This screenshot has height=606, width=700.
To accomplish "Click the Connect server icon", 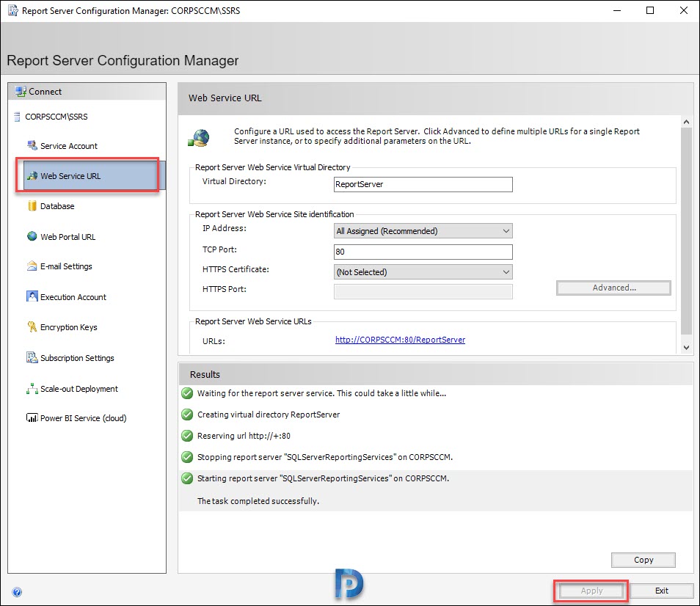I will click(21, 92).
